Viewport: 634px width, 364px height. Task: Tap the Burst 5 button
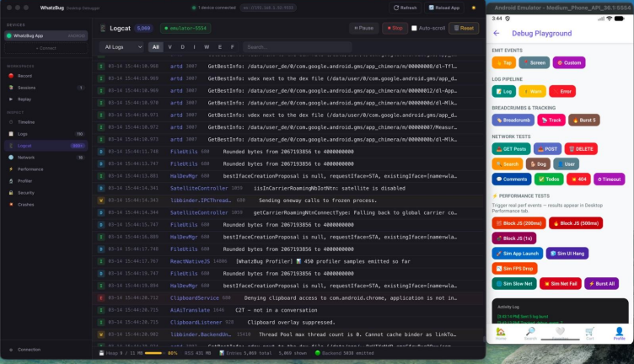click(x=584, y=120)
